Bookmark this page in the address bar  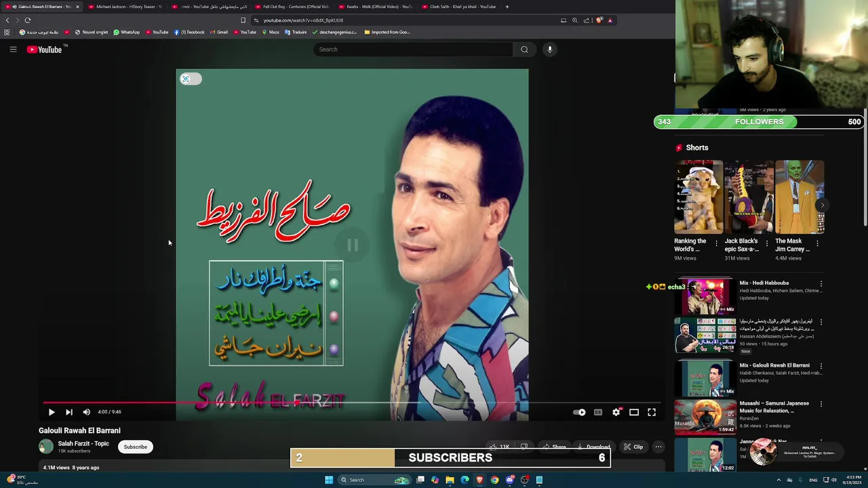pos(243,20)
